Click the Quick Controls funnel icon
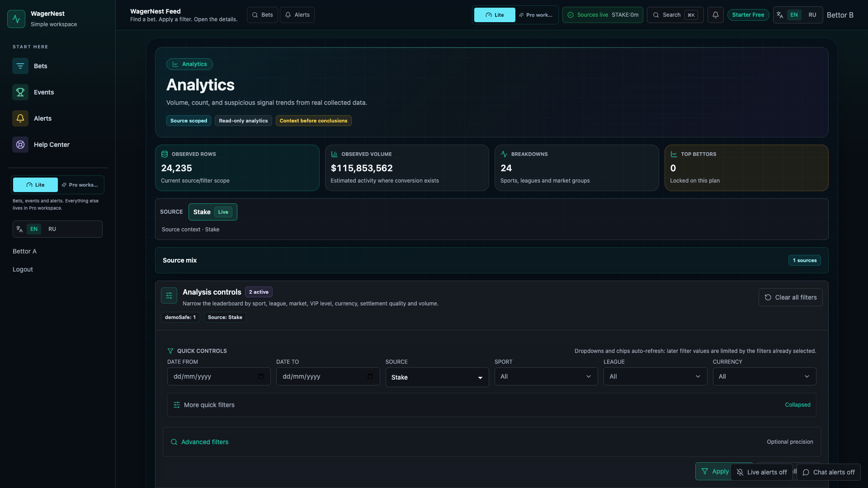This screenshot has height=488, width=868. [x=170, y=351]
